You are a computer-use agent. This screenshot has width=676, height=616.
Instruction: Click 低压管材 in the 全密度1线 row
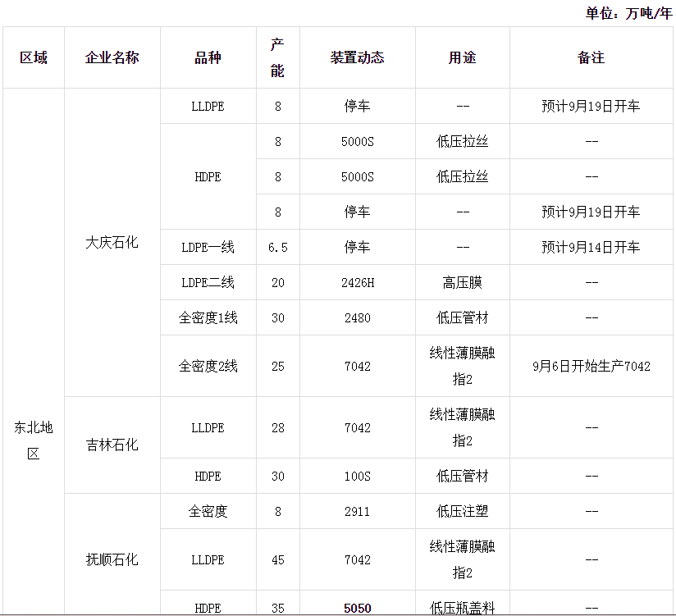462,318
